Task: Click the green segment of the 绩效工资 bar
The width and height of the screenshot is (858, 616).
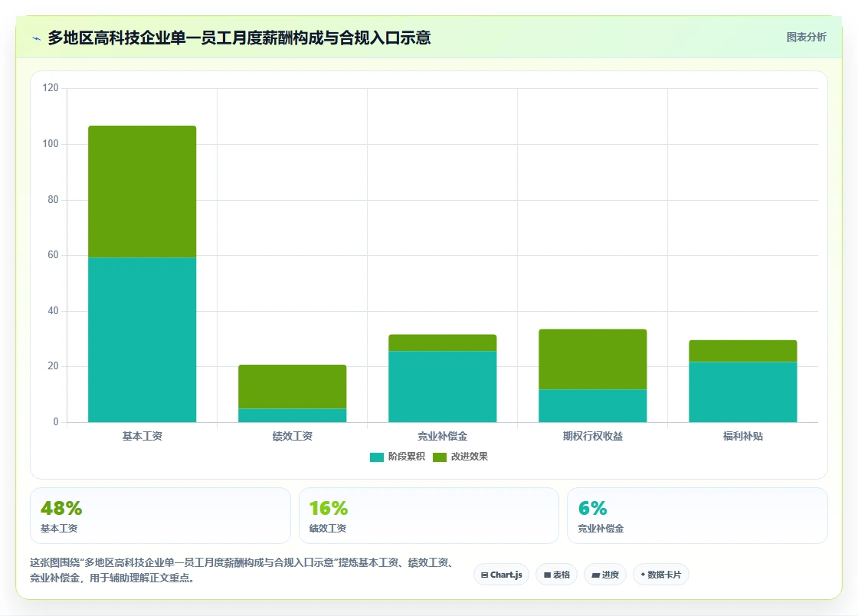Action: [x=292, y=387]
